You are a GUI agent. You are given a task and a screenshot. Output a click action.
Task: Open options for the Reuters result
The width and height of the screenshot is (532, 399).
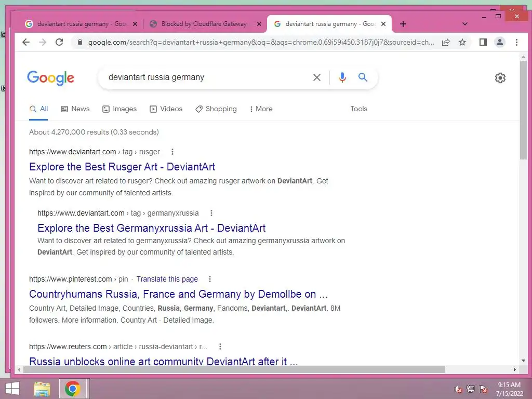pos(220,347)
